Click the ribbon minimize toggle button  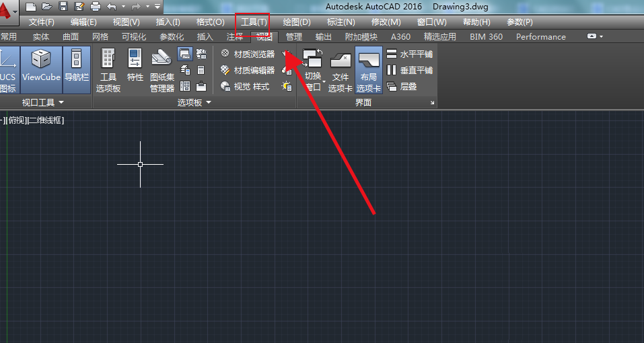click(592, 36)
